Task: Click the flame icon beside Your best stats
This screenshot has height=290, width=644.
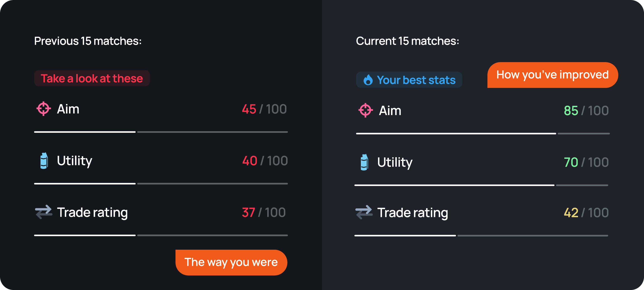Action: (368, 80)
